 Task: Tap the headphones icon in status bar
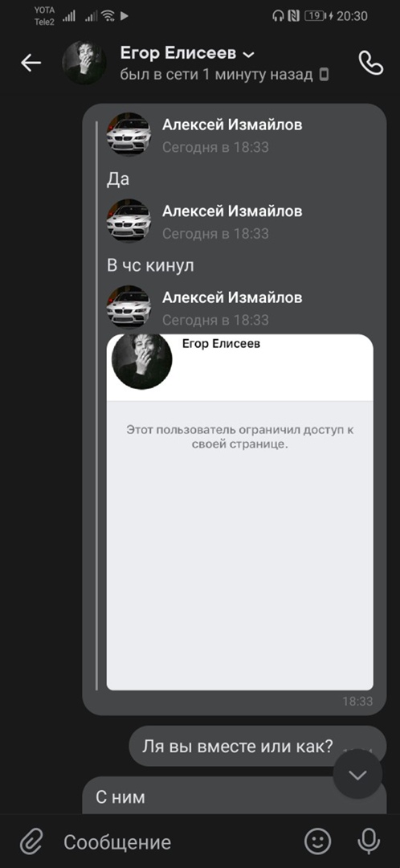click(x=278, y=16)
